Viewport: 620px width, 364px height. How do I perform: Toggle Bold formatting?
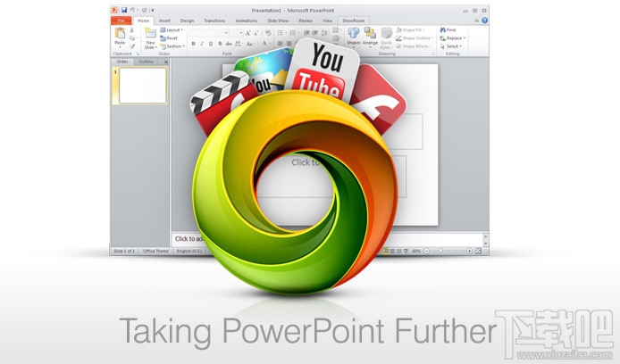pyautogui.click(x=193, y=44)
